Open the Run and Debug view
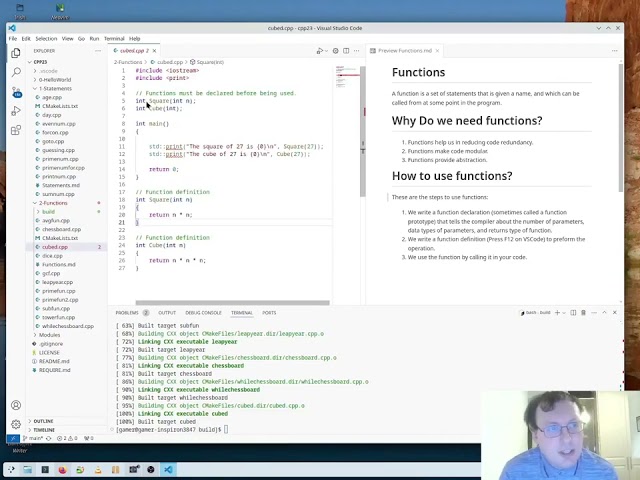The width and height of the screenshot is (640, 480). pyautogui.click(x=16, y=111)
